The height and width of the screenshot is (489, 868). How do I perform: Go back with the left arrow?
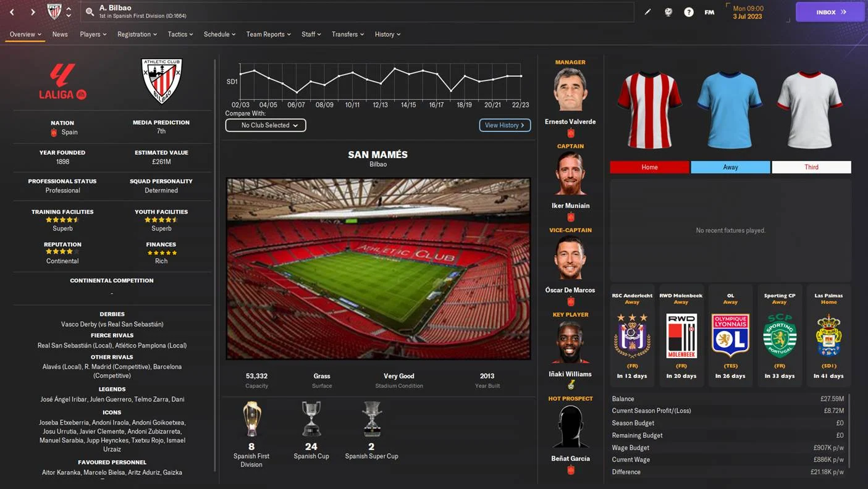12,12
